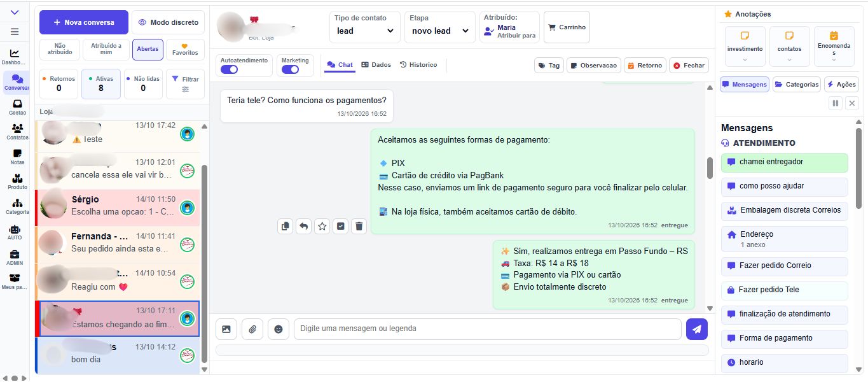Open Sérgio's conversation
This screenshot has height=382, width=868.
[117, 208]
